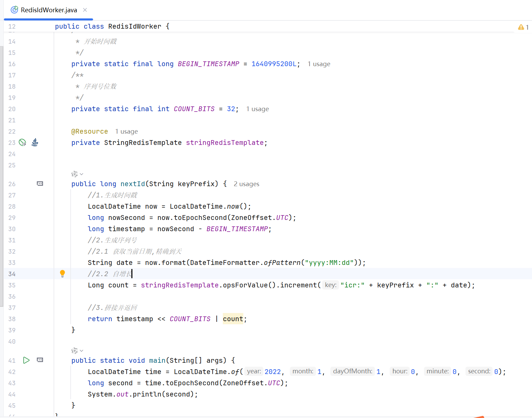Click the @Resource annotation

click(90, 132)
